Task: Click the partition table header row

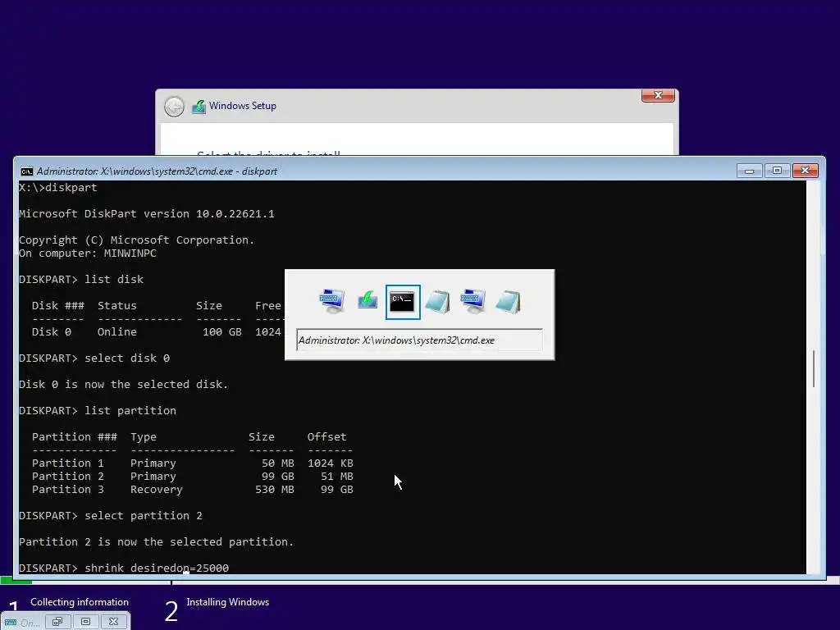Action: click(x=189, y=436)
